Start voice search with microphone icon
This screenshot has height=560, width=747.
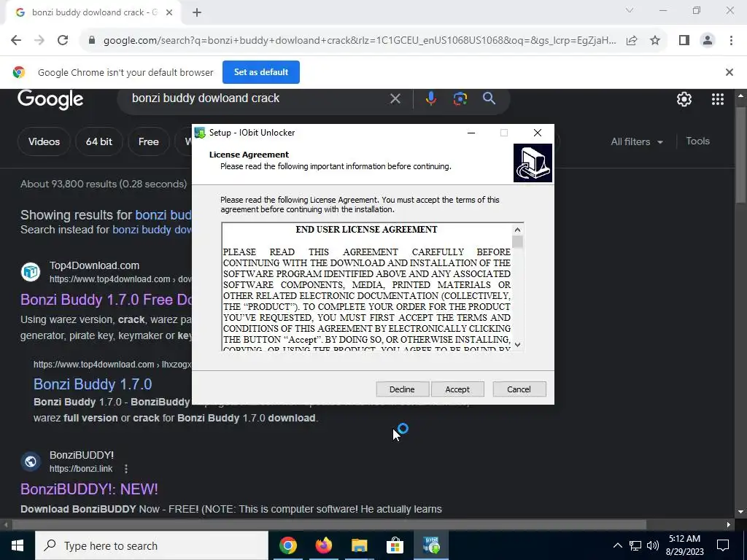[x=430, y=98]
